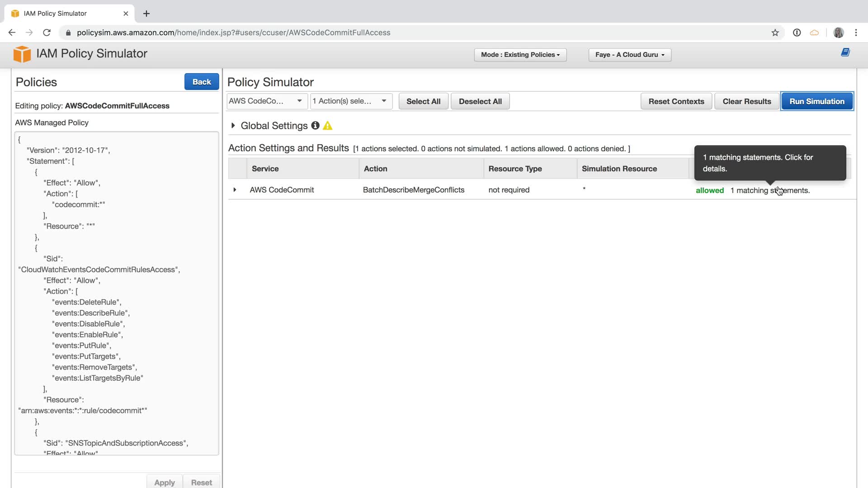Click the 1 matching statements link
Screen dimensions: 868x488
[x=770, y=190]
